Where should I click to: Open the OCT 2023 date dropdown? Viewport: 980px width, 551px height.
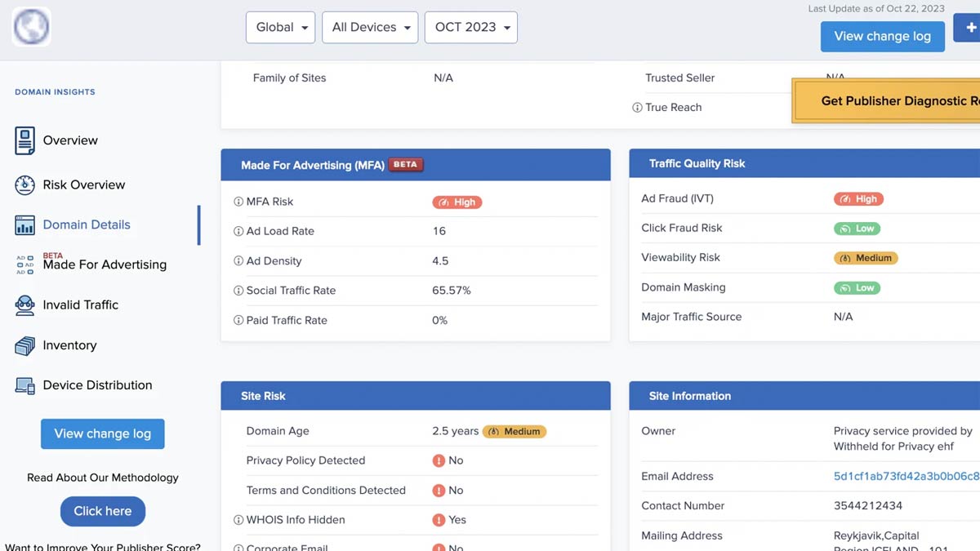click(471, 28)
